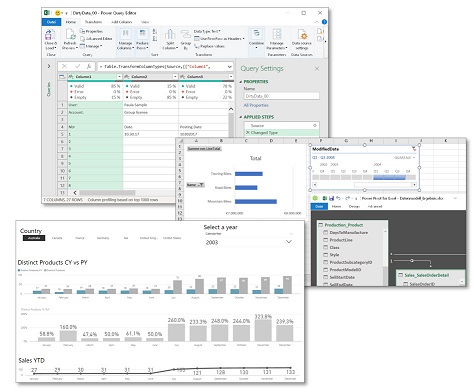Switch to the Transform ribbon tab
This screenshot has width=474, height=392.
[93, 22]
